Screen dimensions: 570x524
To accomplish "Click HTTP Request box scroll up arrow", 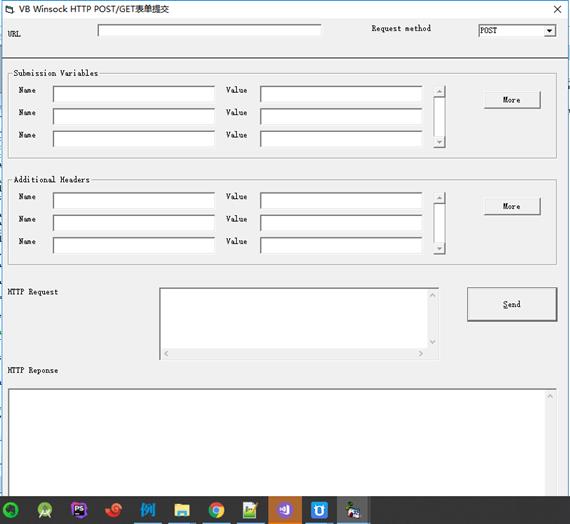I will [433, 295].
